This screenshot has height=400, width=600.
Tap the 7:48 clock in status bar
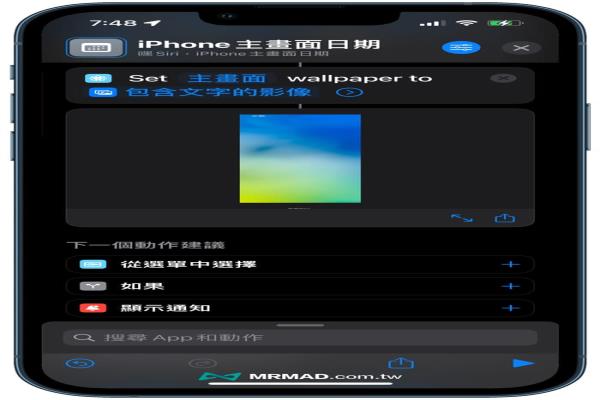tap(113, 23)
